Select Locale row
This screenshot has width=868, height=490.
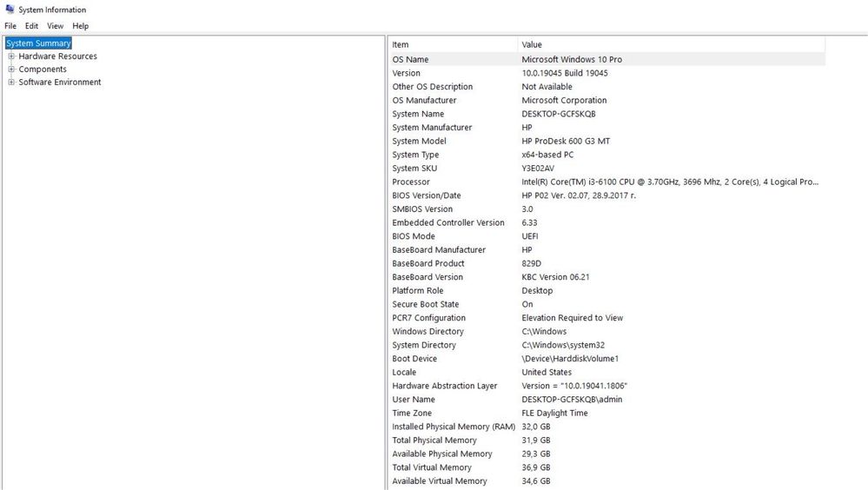pyautogui.click(x=606, y=372)
